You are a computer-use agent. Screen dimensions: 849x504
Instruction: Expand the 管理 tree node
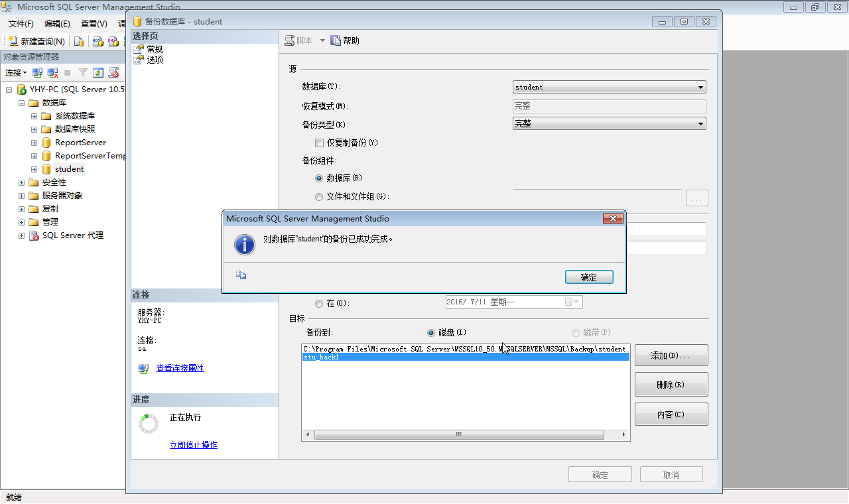click(x=22, y=222)
